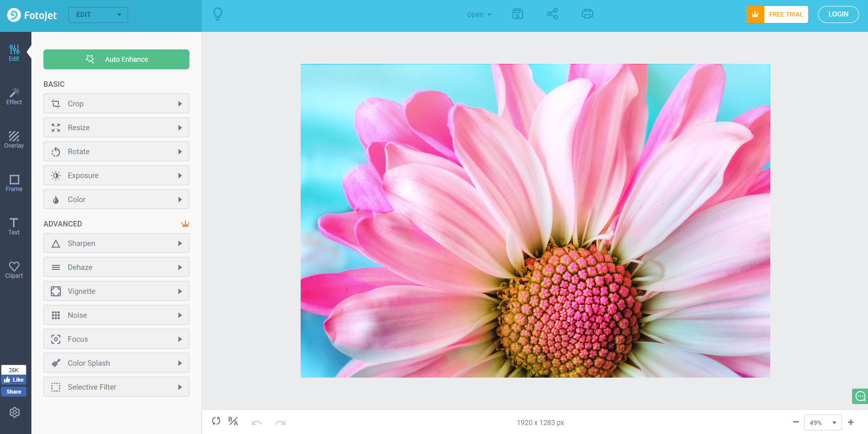The height and width of the screenshot is (434, 868).
Task: Click the print icon
Action: coord(587,14)
